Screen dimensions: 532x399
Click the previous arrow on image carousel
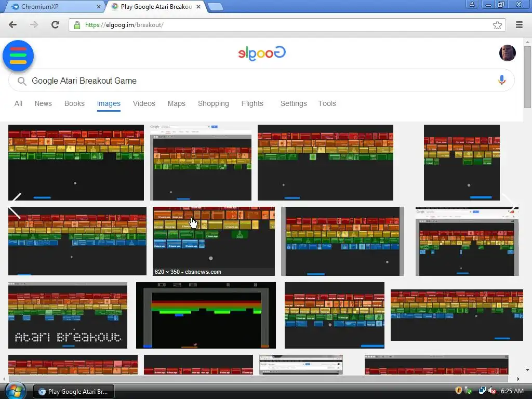(14, 206)
